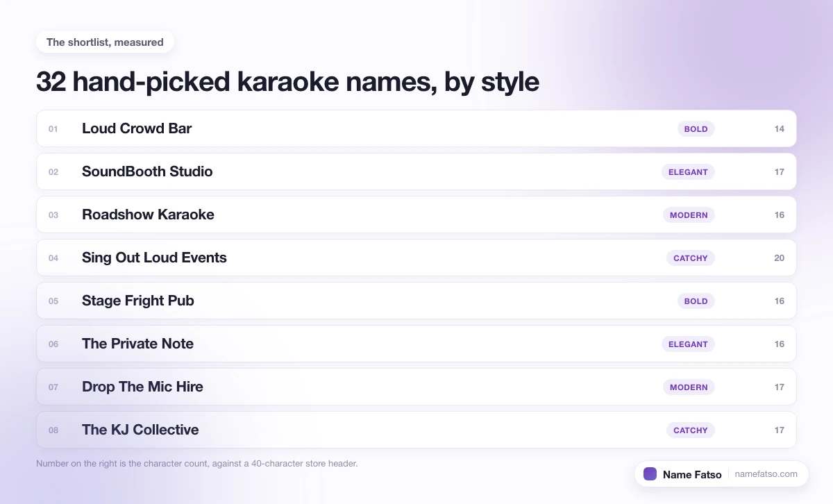
Task: Click the BOLD tag on Loud Crowd Bar
Action: (696, 129)
